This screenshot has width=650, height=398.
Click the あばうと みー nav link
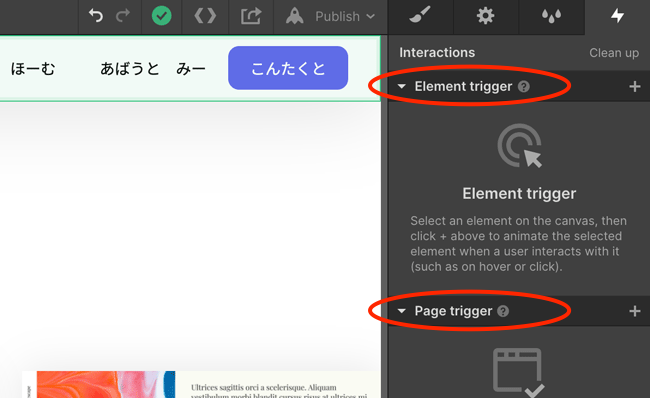[x=153, y=68]
